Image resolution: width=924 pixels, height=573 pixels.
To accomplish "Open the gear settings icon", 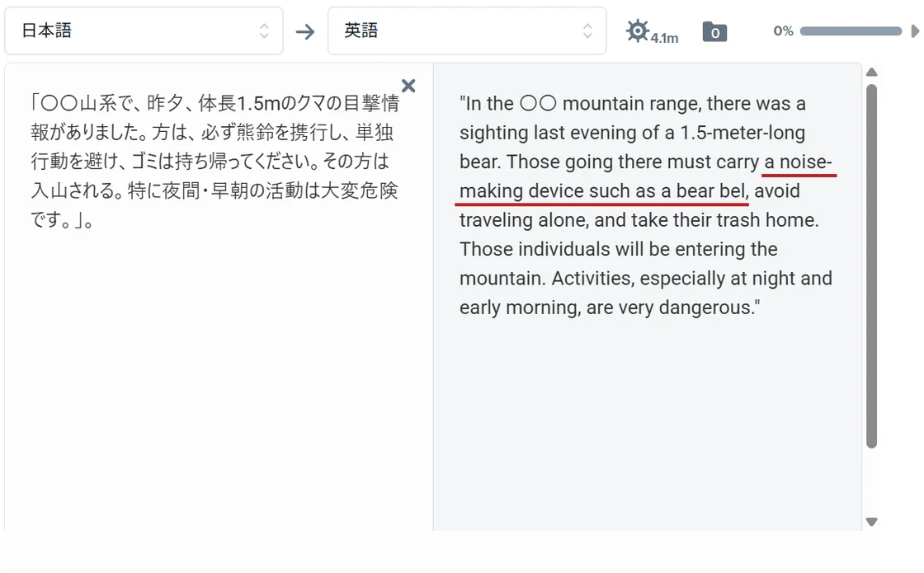I will tap(637, 31).
